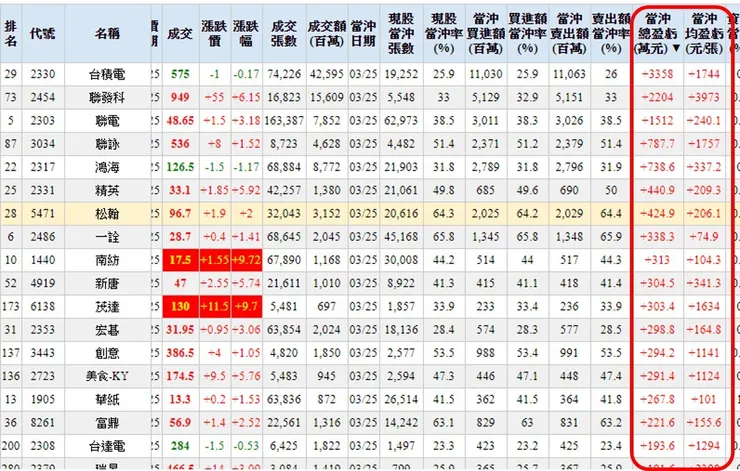Open stock name 茂達

pos(107,306)
